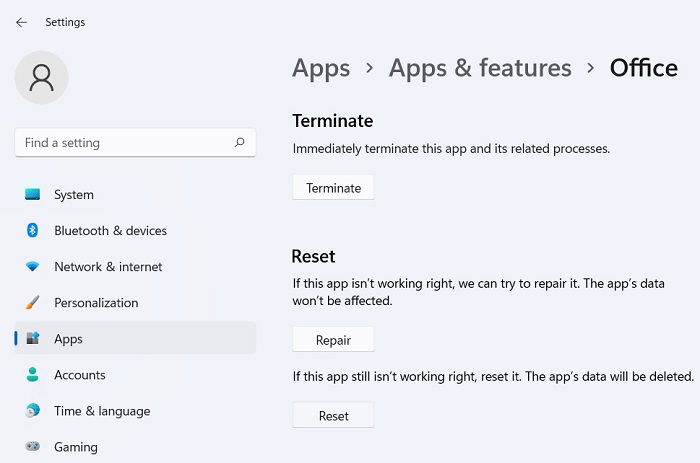Open the Apps settings category
This screenshot has width=700, height=463.
(x=68, y=339)
